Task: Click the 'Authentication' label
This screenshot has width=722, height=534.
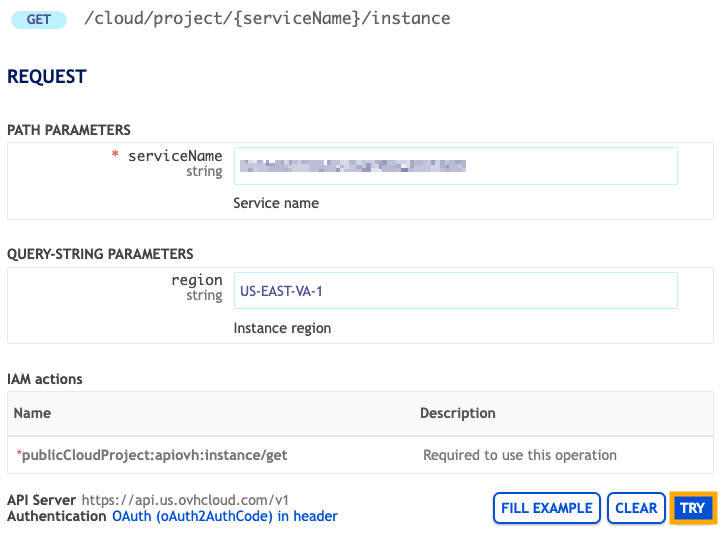Action: 57,516
